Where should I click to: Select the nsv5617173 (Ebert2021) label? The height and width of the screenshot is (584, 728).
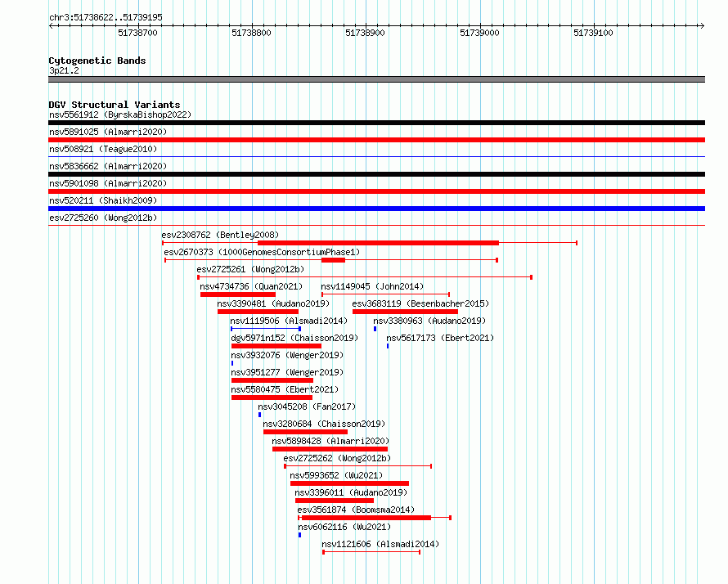pos(440,338)
